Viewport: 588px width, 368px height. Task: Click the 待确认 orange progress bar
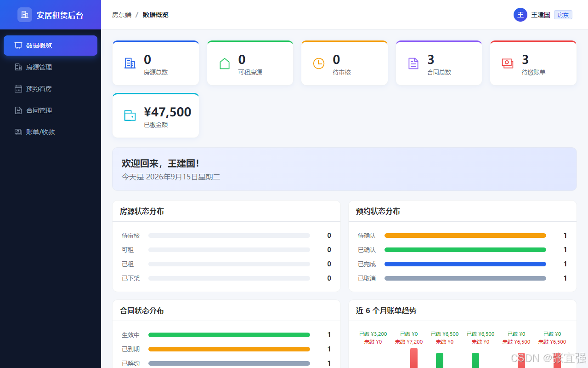coord(465,236)
